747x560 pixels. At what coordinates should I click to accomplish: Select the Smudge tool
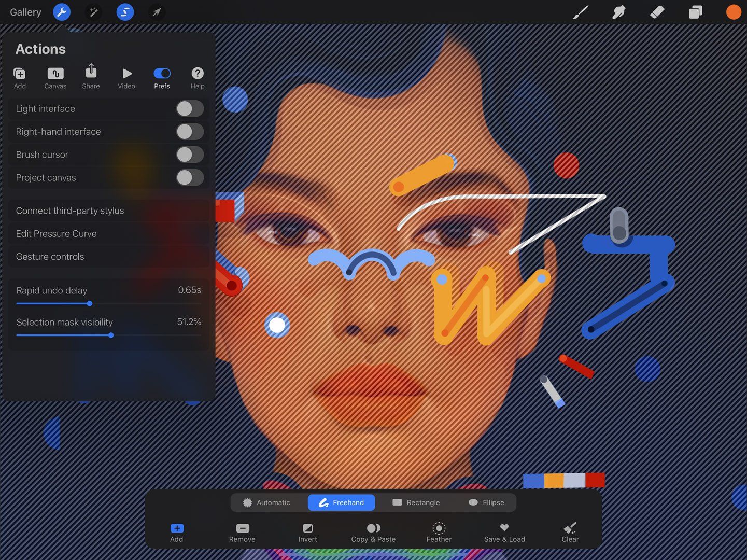[x=618, y=12]
